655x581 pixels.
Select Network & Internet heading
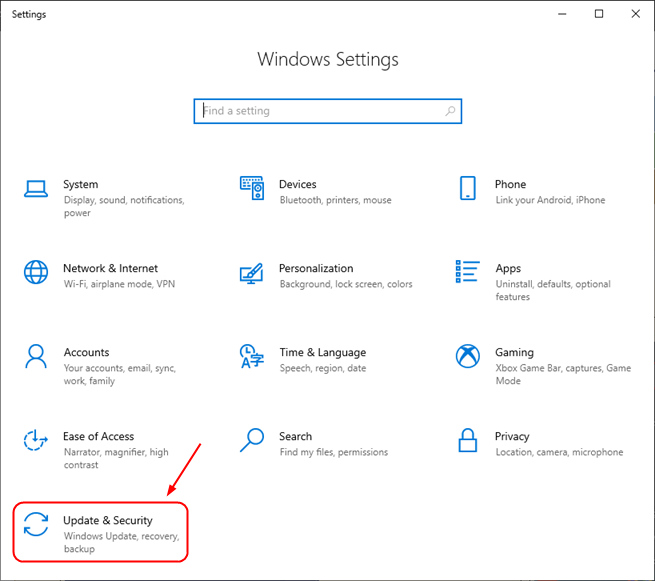click(110, 268)
